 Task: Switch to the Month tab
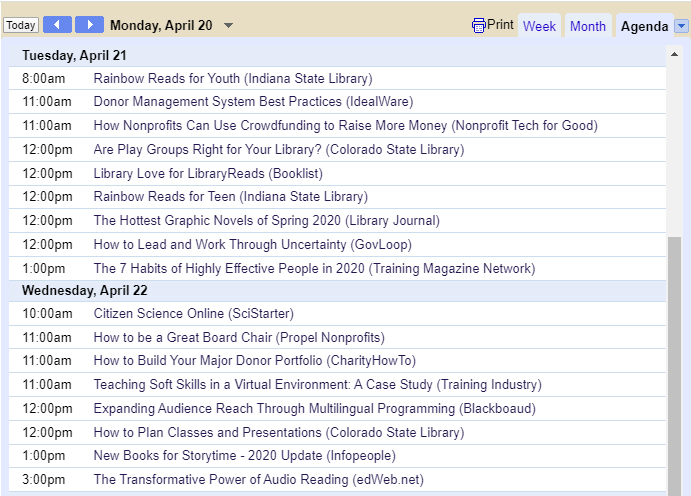588,26
